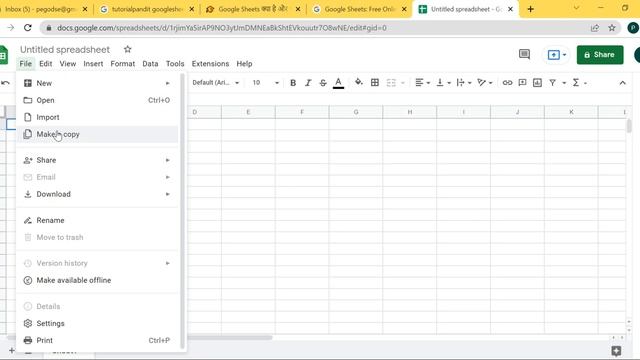This screenshot has height=360, width=640.
Task: Open comment history icon
Action: pyautogui.click(x=524, y=54)
